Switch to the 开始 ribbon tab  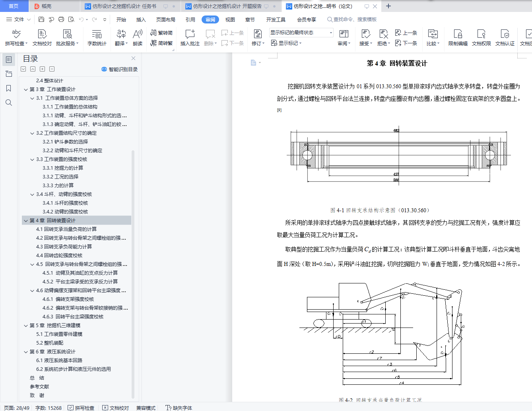[x=121, y=19]
